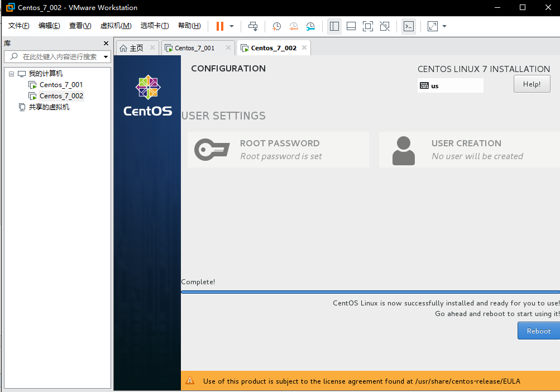Click the home icon on 主页 tab
560x392 pixels.
point(123,48)
